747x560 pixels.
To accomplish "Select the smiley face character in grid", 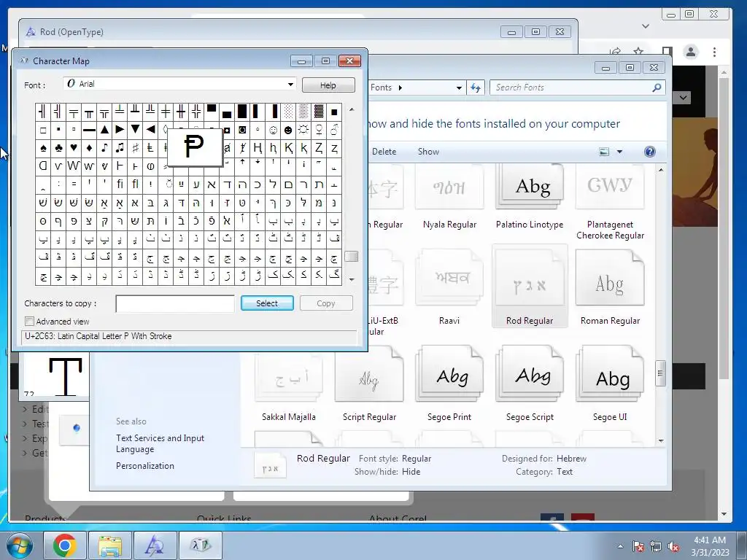I will [x=273, y=130].
